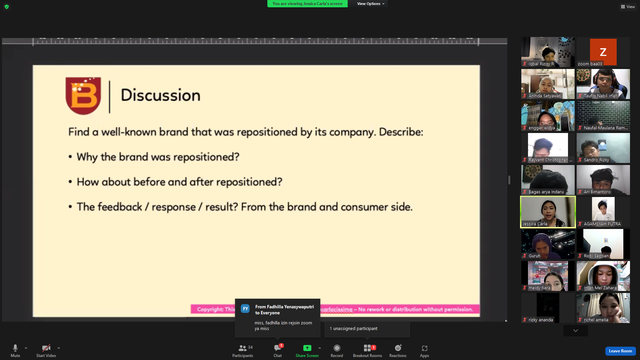Open the Apps icon
Image resolution: width=640 pixels, height=360 pixels.
click(x=424, y=348)
